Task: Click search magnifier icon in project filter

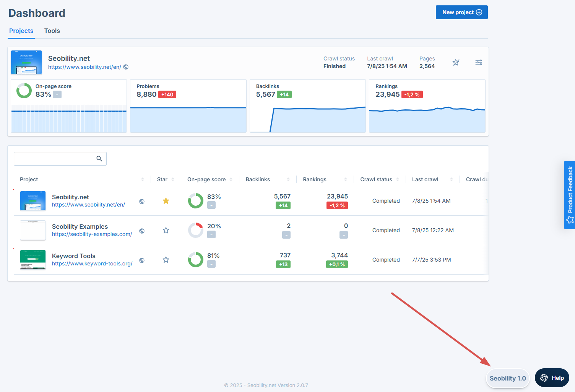Action: [99, 159]
